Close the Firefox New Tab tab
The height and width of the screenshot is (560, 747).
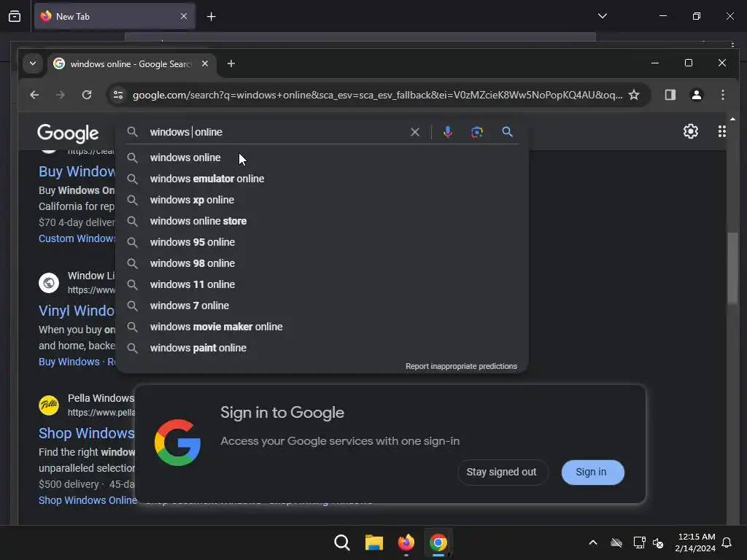click(x=184, y=16)
